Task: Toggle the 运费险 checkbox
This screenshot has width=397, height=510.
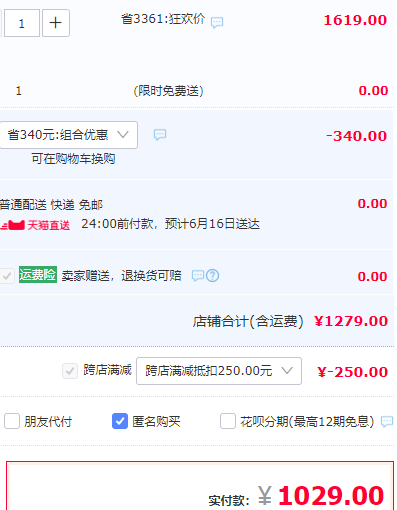Action: (x=7, y=276)
